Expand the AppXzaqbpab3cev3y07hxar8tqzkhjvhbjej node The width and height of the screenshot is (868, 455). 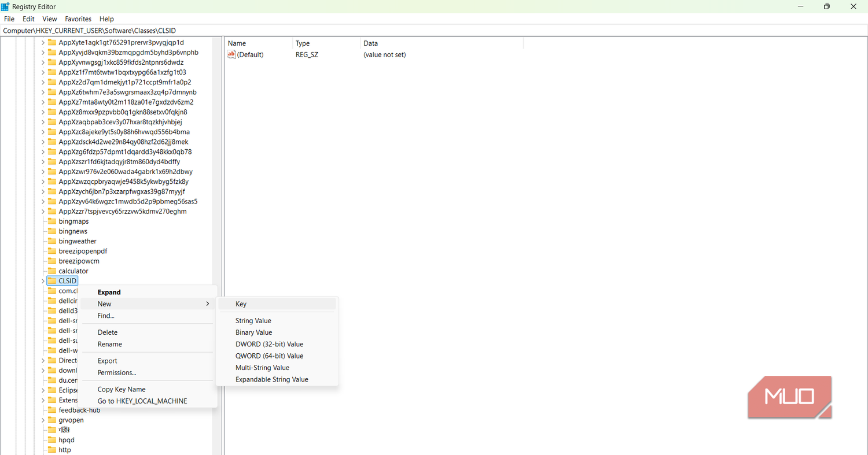pos(43,122)
